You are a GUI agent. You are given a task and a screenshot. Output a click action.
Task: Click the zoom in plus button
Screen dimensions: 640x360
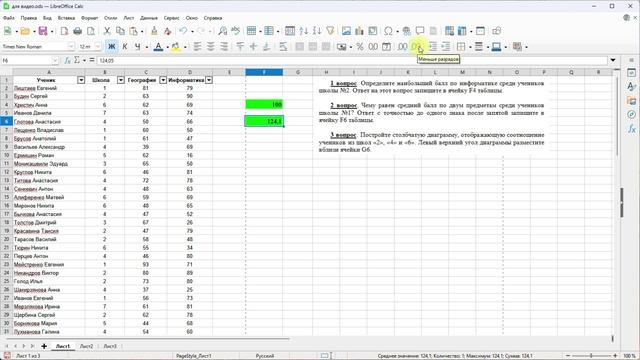pos(615,356)
